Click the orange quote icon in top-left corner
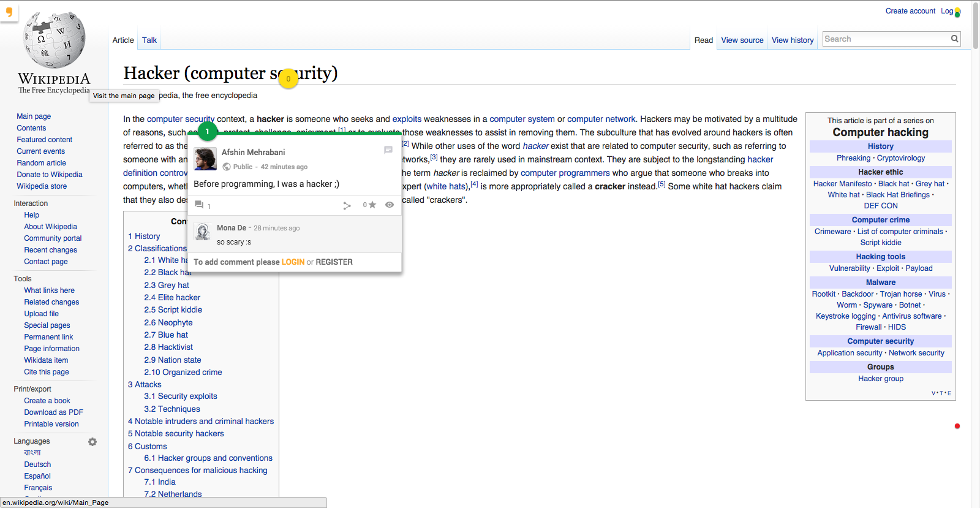 [x=9, y=12]
